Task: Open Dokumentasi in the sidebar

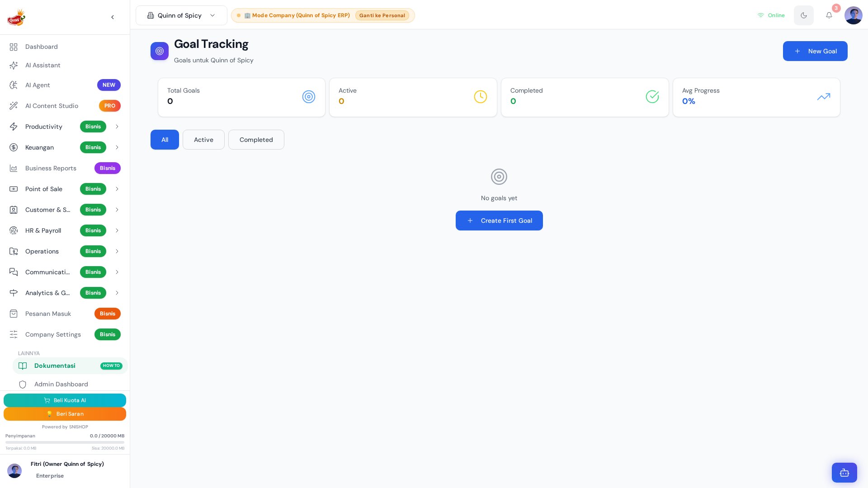Action: [x=70, y=366]
